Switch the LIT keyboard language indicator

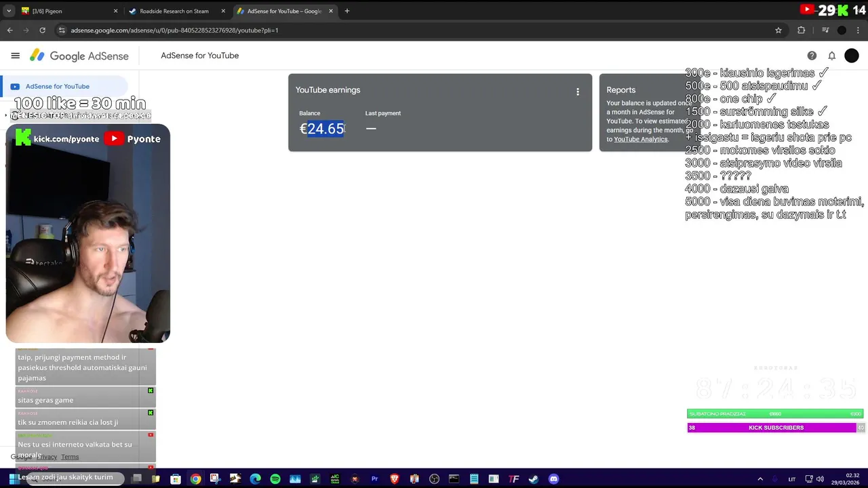pyautogui.click(x=791, y=479)
